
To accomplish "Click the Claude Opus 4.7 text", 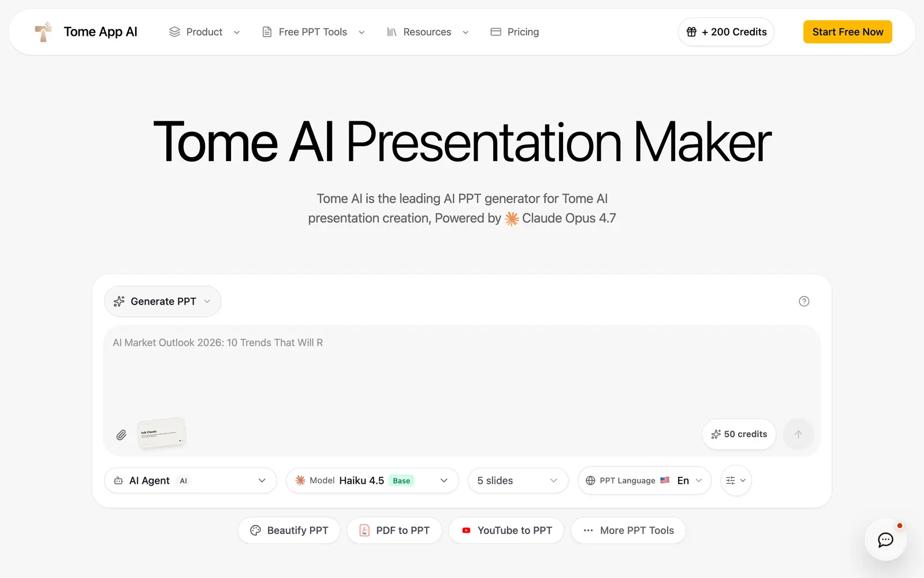I will point(569,218).
